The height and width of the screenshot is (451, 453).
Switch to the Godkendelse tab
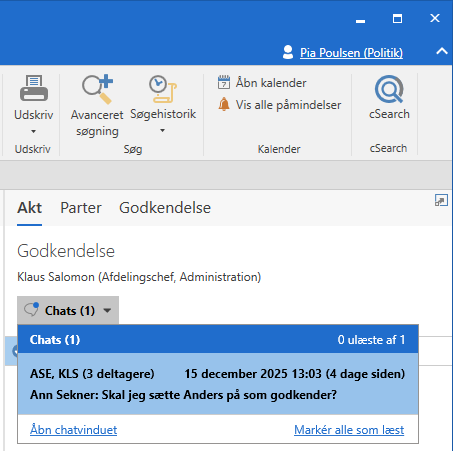coord(165,208)
